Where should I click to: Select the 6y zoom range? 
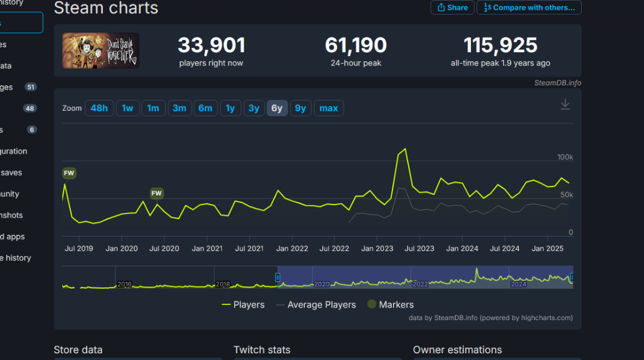tap(277, 108)
